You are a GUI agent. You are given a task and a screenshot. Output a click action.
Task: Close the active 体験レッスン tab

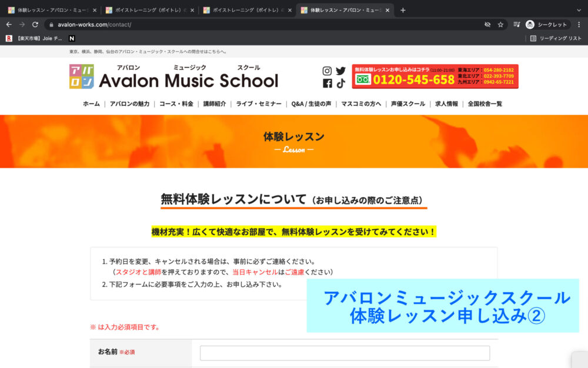[387, 10]
